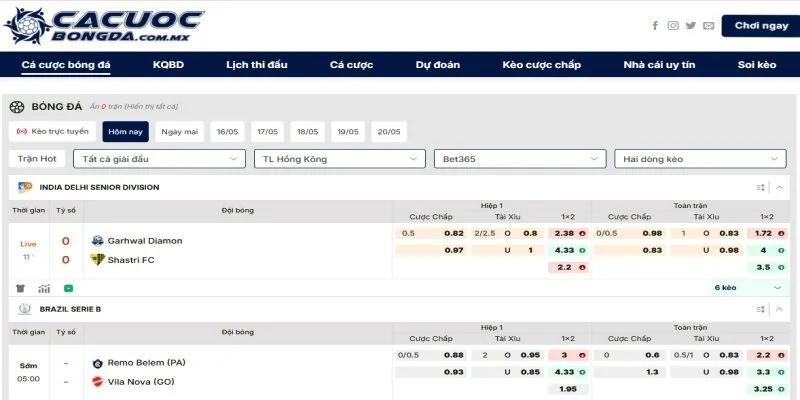
Task: Click the Trận Hot button
Action: tap(37, 159)
